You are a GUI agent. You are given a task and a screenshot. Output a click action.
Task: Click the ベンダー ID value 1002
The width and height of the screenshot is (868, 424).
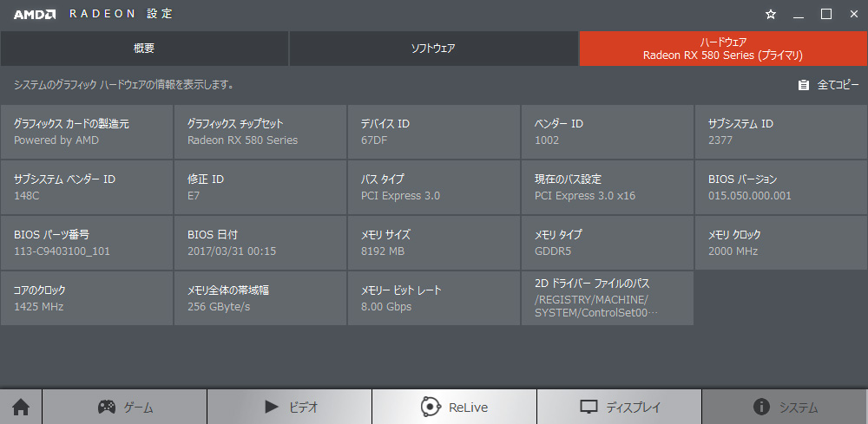[547, 140]
